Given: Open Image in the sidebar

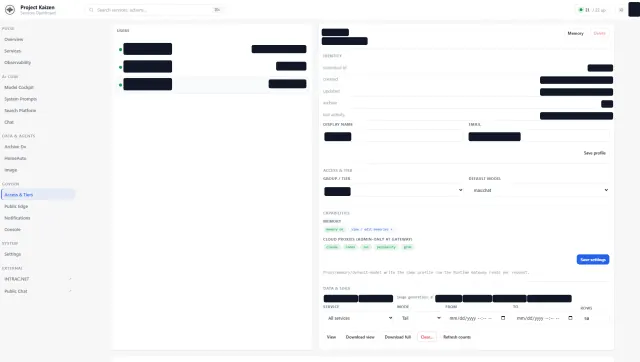Looking at the screenshot, I should point(11,170).
